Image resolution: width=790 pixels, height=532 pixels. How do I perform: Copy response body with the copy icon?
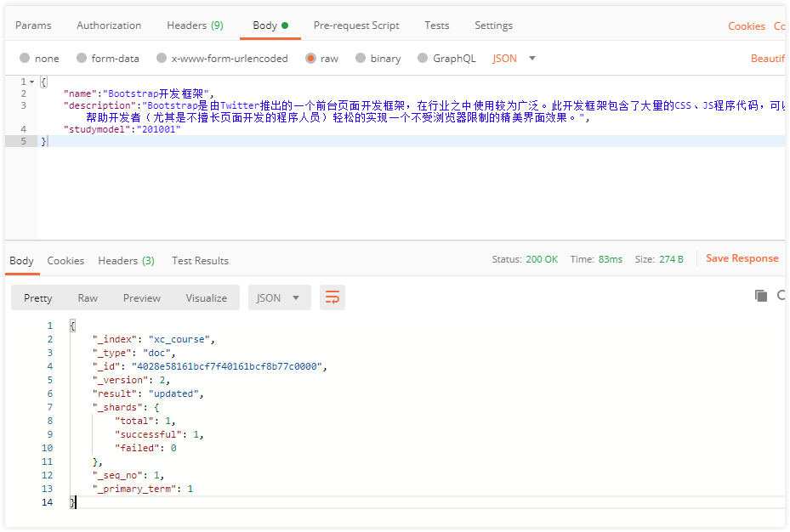pos(761,296)
